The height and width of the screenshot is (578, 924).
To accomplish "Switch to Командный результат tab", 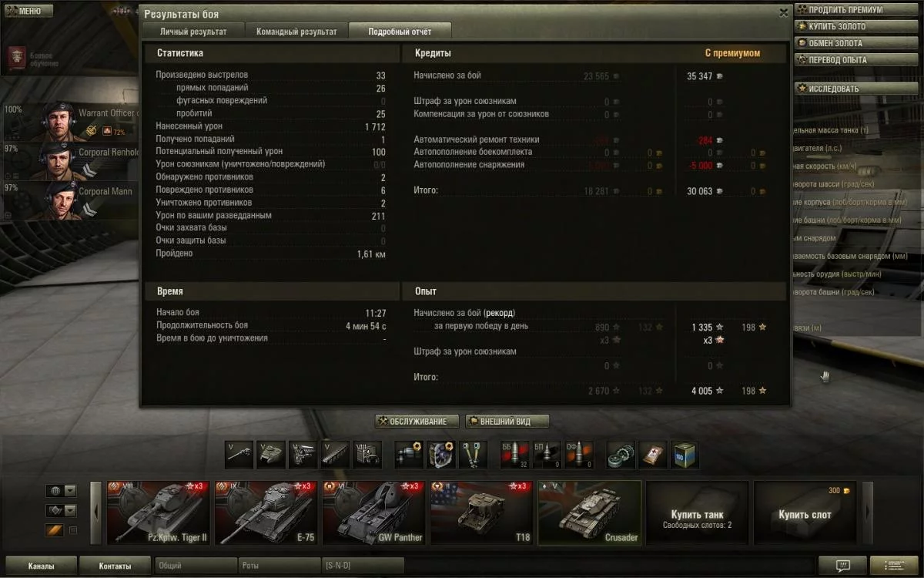I will pos(296,32).
